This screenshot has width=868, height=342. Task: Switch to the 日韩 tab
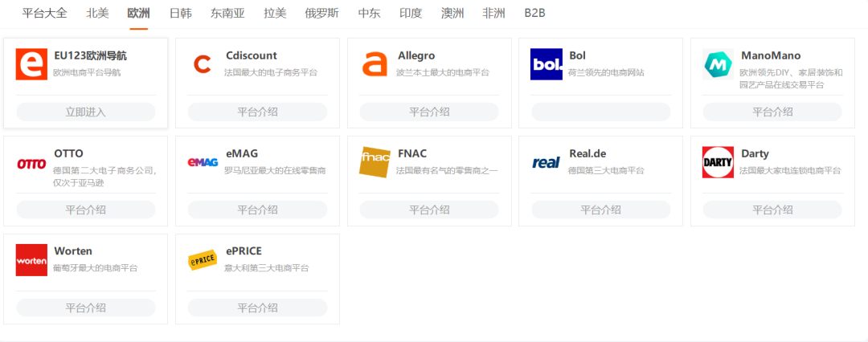181,14
